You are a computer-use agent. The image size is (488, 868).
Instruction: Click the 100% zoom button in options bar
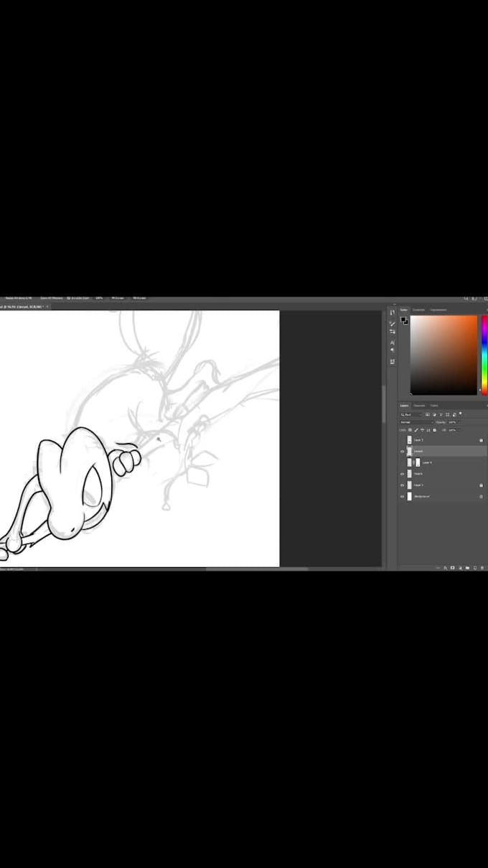(99, 298)
